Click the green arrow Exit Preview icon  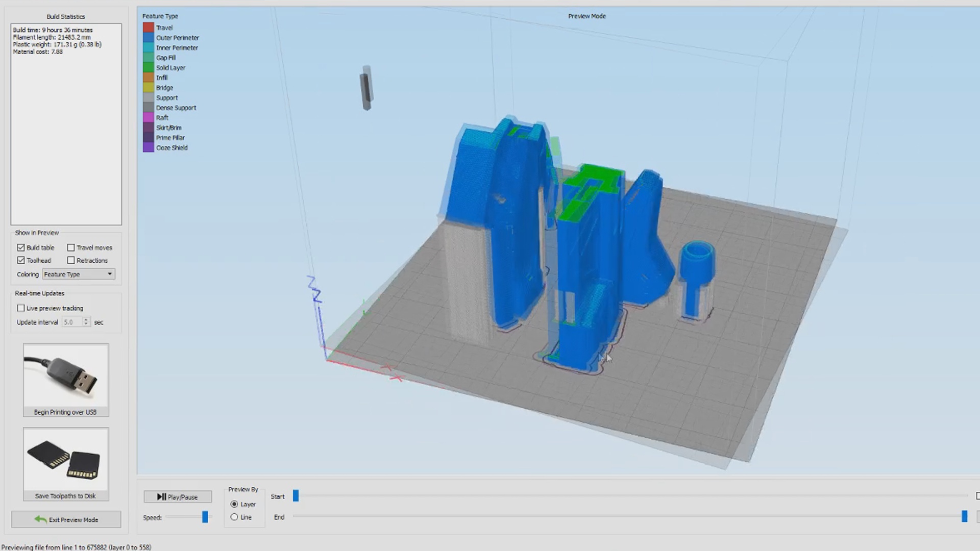(40, 519)
